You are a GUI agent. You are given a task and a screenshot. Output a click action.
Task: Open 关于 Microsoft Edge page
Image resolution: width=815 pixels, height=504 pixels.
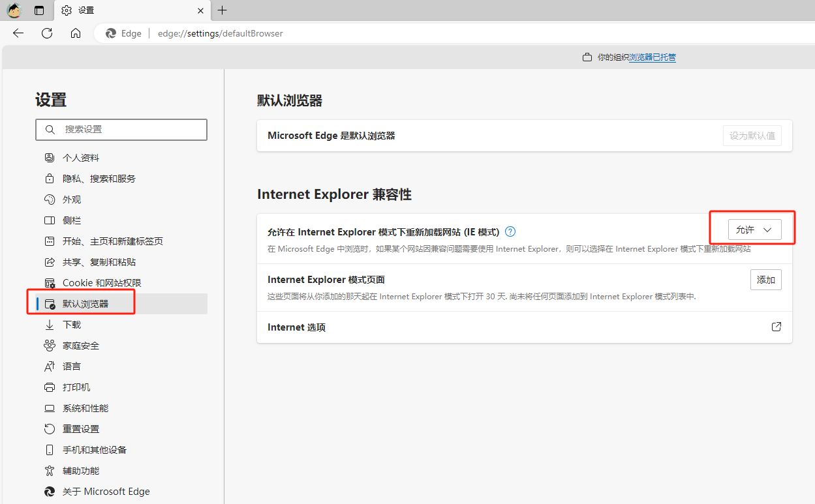[x=105, y=491]
